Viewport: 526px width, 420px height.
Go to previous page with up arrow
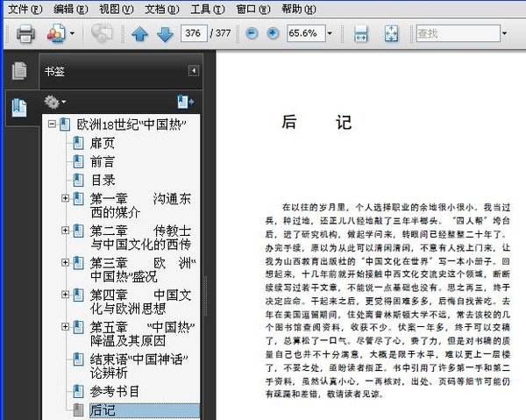[139, 33]
